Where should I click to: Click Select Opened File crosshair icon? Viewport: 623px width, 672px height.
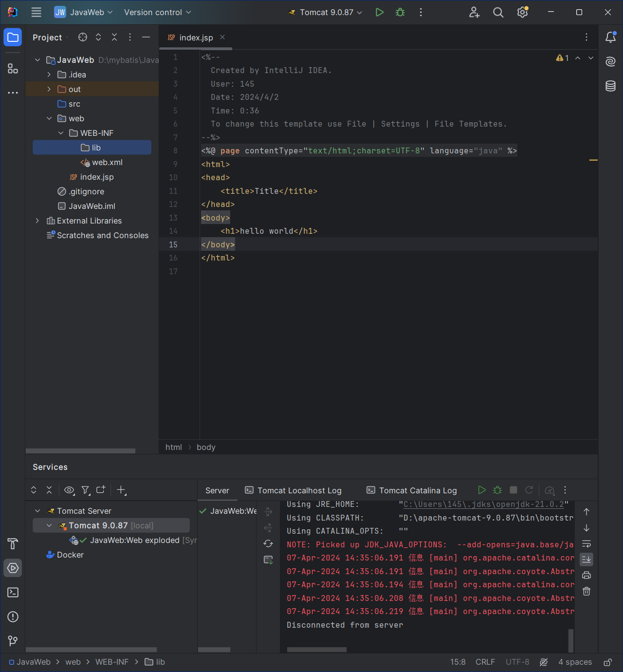pos(83,37)
